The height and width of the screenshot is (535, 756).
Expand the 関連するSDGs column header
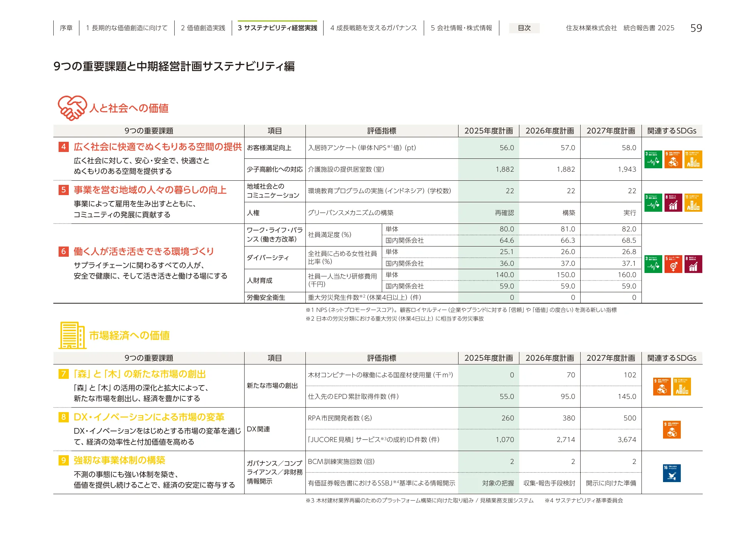pyautogui.click(x=674, y=131)
